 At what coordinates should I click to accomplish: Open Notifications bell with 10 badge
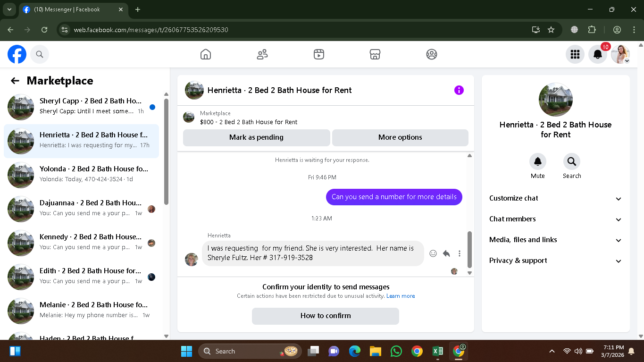click(598, 54)
